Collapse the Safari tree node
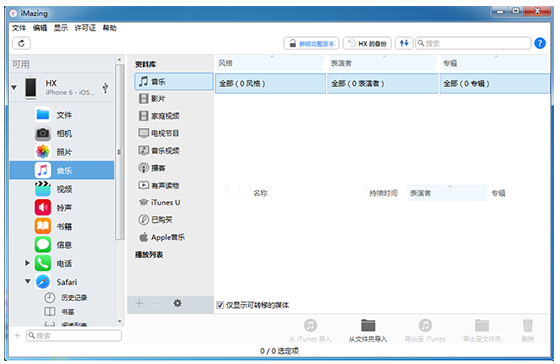560x364 pixels. (28, 281)
